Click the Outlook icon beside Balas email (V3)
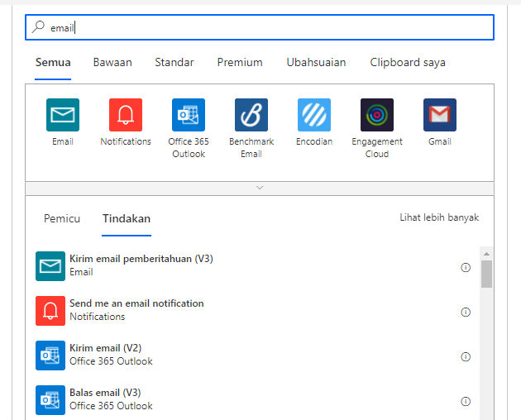This screenshot has width=521, height=420. tap(50, 400)
